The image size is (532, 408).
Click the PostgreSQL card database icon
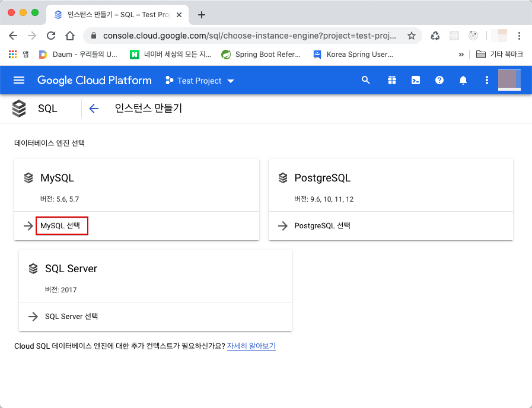coord(283,178)
